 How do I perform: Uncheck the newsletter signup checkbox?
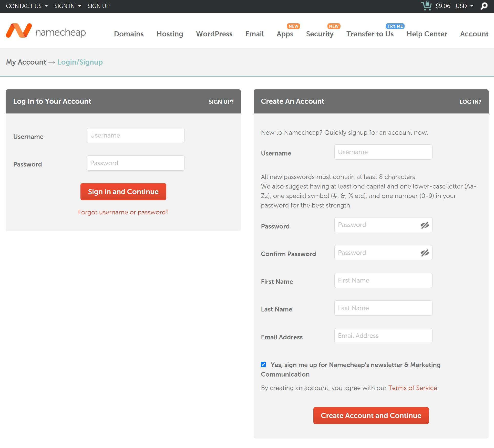click(x=263, y=364)
